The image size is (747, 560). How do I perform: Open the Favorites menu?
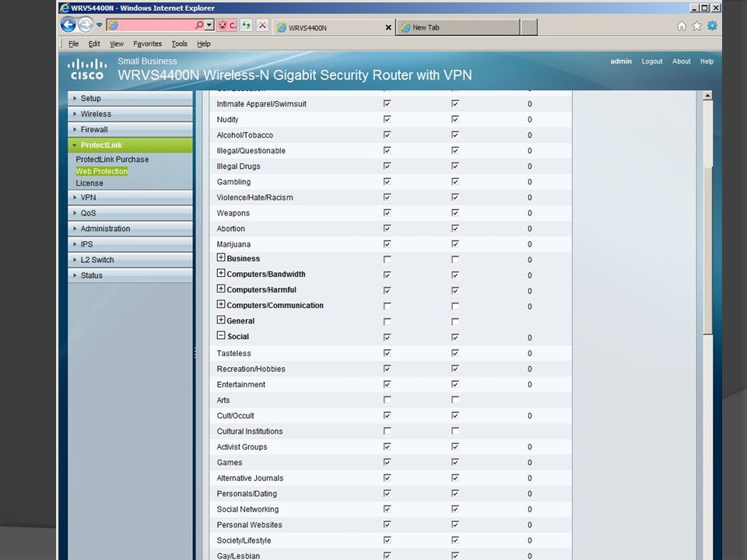(x=148, y=44)
